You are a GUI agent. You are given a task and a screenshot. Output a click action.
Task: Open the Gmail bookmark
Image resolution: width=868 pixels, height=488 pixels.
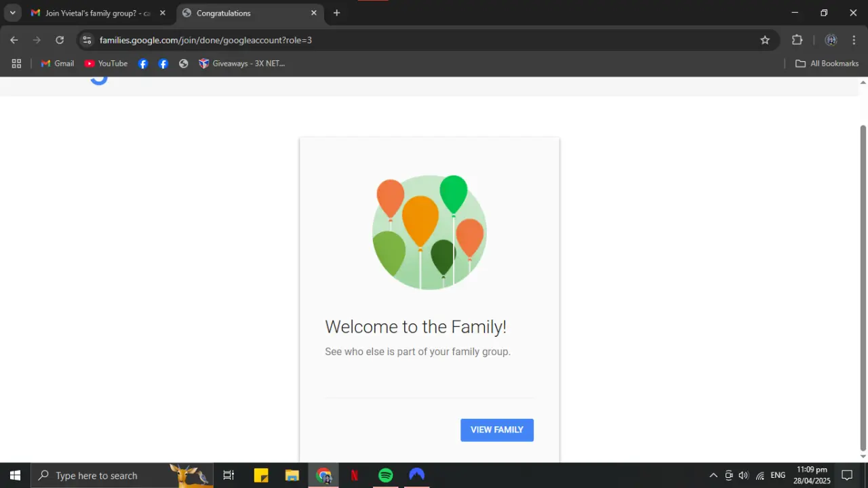click(x=58, y=63)
